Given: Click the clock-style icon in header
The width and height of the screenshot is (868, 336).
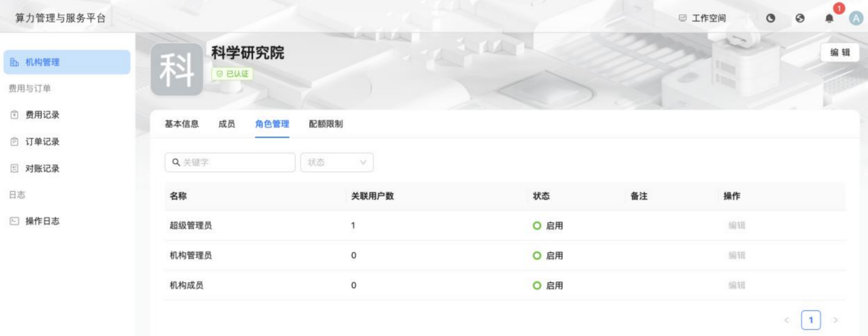Looking at the screenshot, I should (x=771, y=19).
